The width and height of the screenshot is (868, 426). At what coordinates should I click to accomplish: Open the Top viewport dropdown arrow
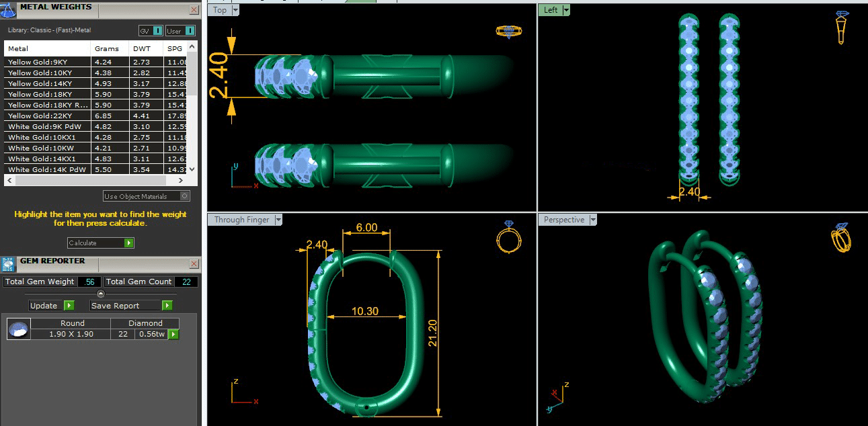point(235,10)
